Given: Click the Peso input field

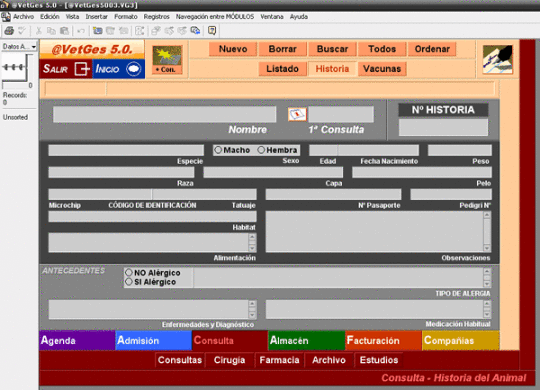Looking at the screenshot, I should point(460,150).
